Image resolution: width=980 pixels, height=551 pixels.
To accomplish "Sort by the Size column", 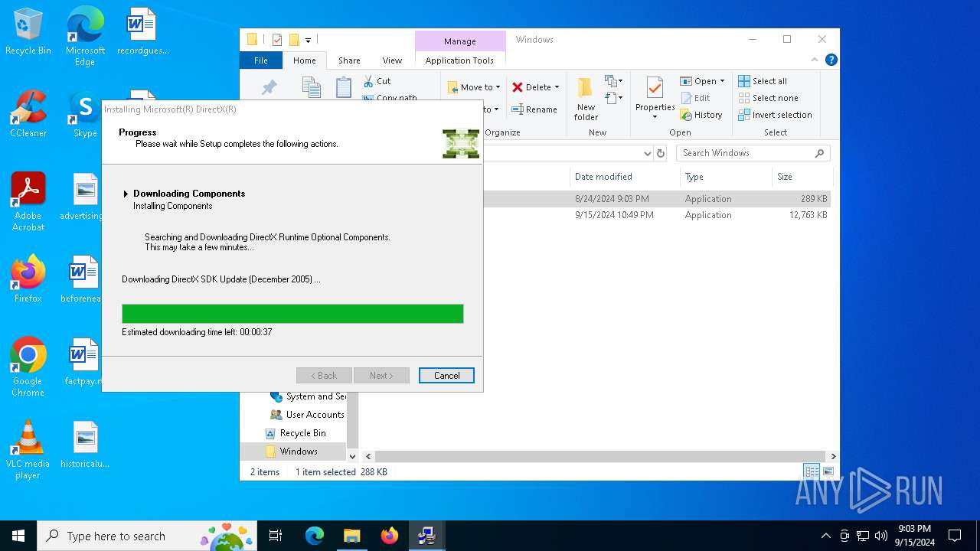I will 801,177.
